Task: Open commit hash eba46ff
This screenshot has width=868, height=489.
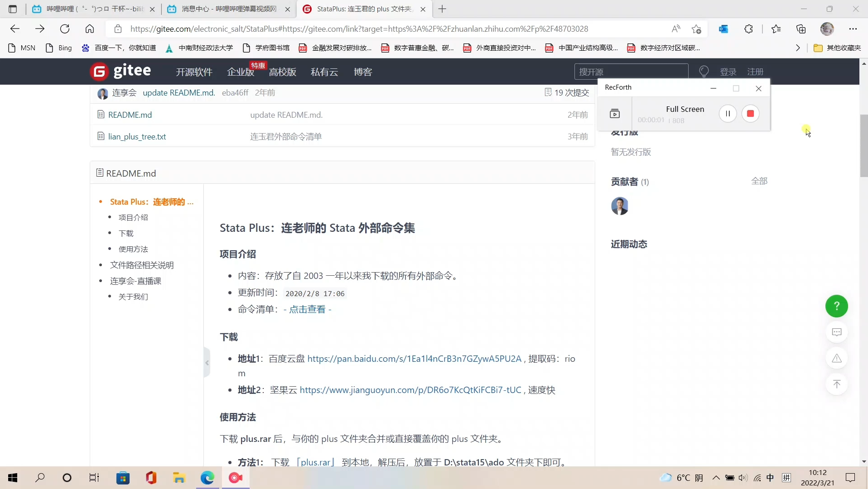Action: click(x=235, y=93)
